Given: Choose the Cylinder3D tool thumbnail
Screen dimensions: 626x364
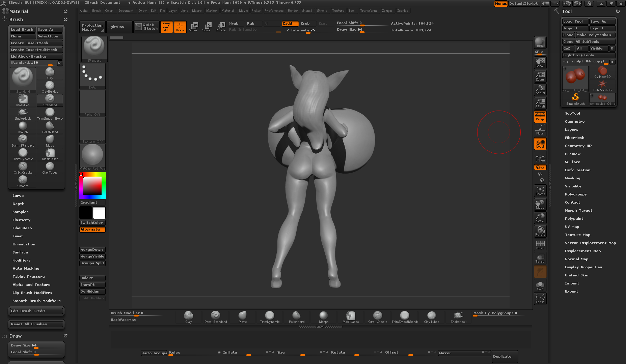Looking at the screenshot, I should [x=602, y=72].
